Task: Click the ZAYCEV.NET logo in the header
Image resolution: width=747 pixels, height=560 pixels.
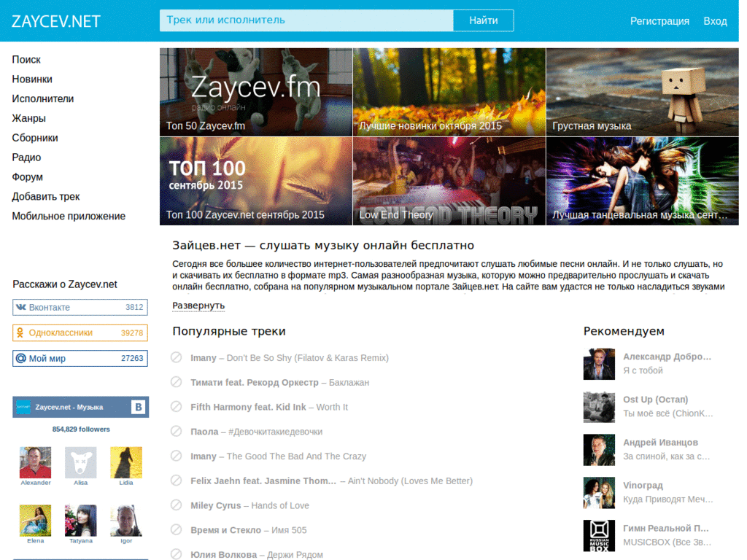Action: (x=56, y=21)
